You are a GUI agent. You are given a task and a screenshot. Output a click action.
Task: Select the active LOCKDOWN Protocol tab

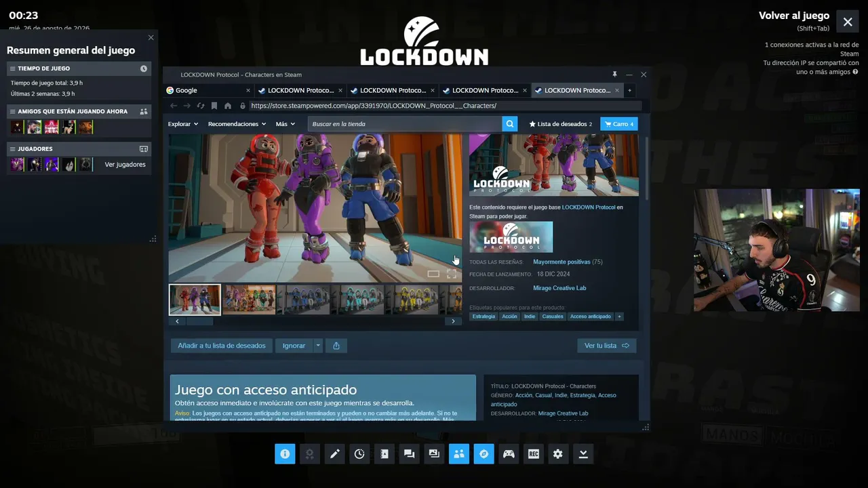(577, 90)
